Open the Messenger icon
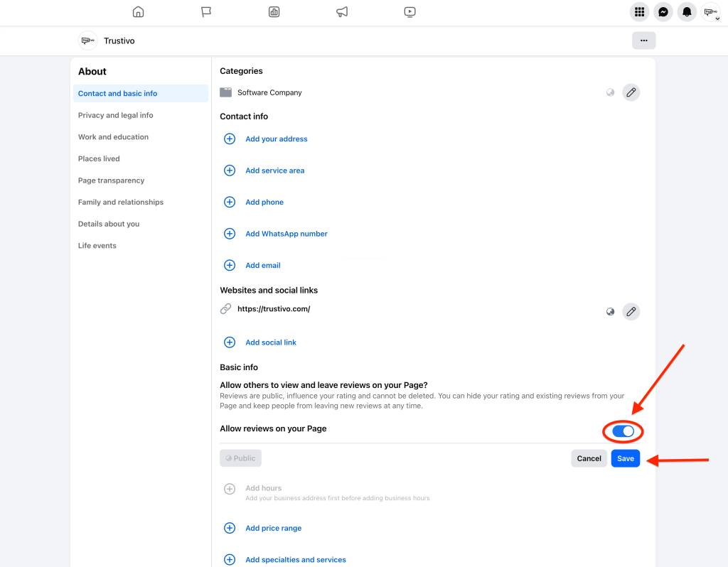The width and height of the screenshot is (728, 567). (663, 12)
